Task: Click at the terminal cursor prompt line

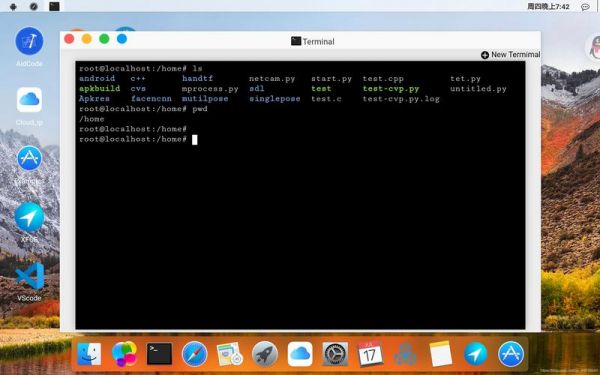Action: [194, 140]
